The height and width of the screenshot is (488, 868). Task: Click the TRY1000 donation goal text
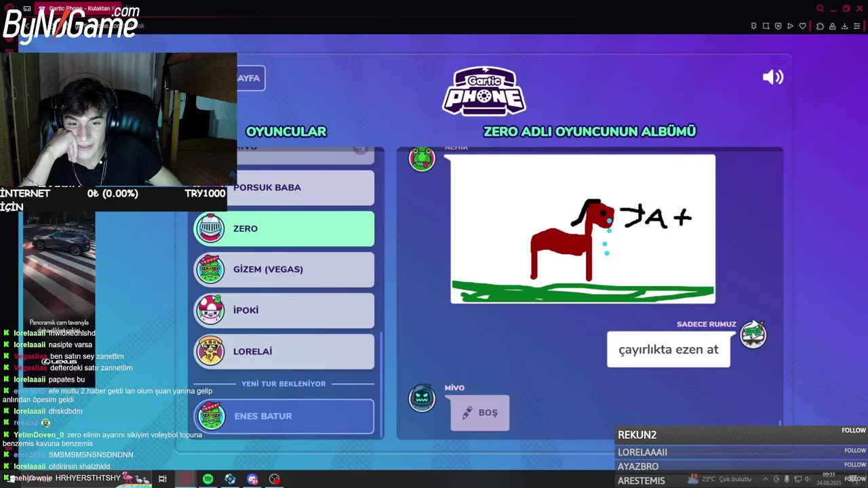(x=205, y=193)
